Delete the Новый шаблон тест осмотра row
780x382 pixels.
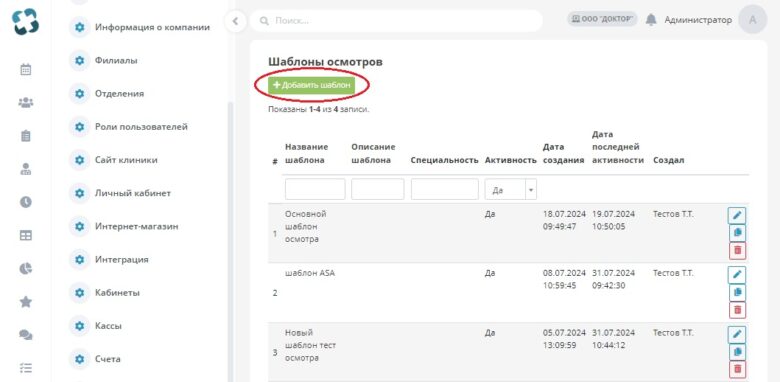coord(737,369)
